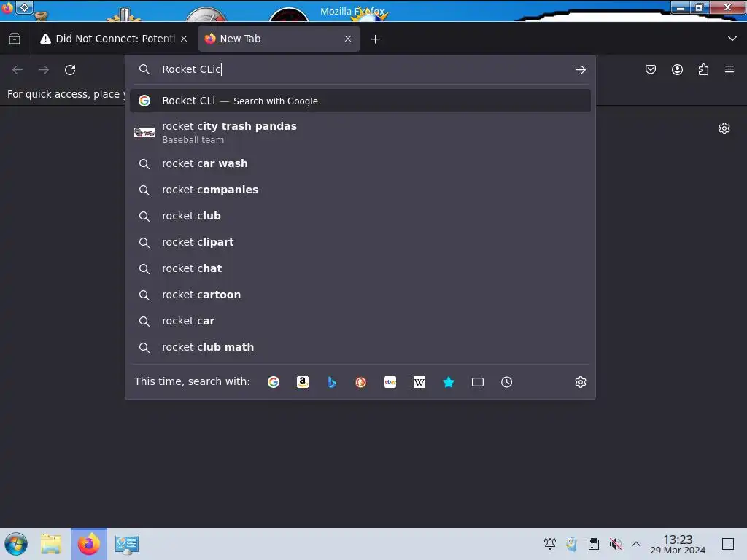Open a new tab with plus button
747x560 pixels.
[376, 39]
